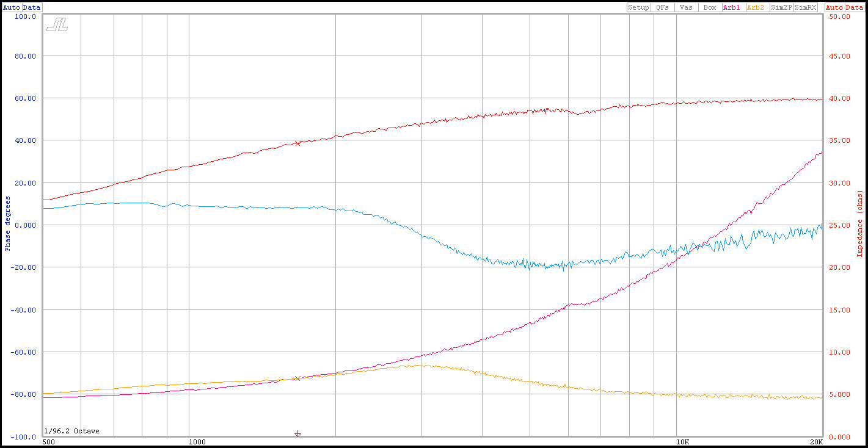Viewport: 868px width, 448px height.
Task: Click the 5.000 impedance axis value
Action: click(838, 394)
